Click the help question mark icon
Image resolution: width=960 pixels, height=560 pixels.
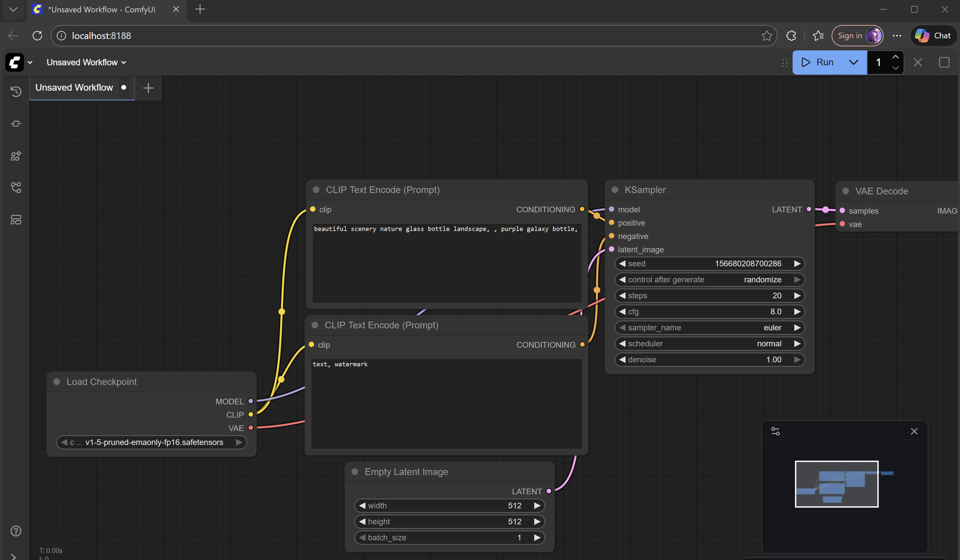[x=16, y=531]
